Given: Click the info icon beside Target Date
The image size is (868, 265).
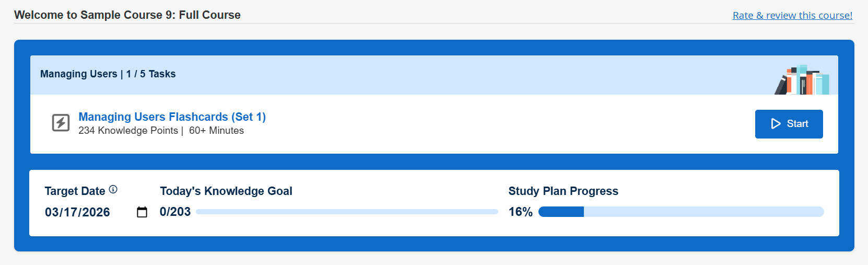Looking at the screenshot, I should [113, 190].
